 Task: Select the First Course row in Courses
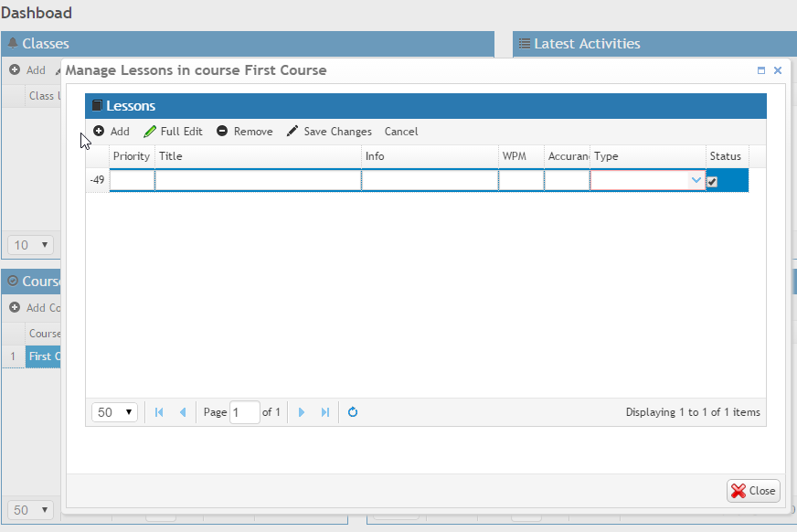[x=30, y=356]
